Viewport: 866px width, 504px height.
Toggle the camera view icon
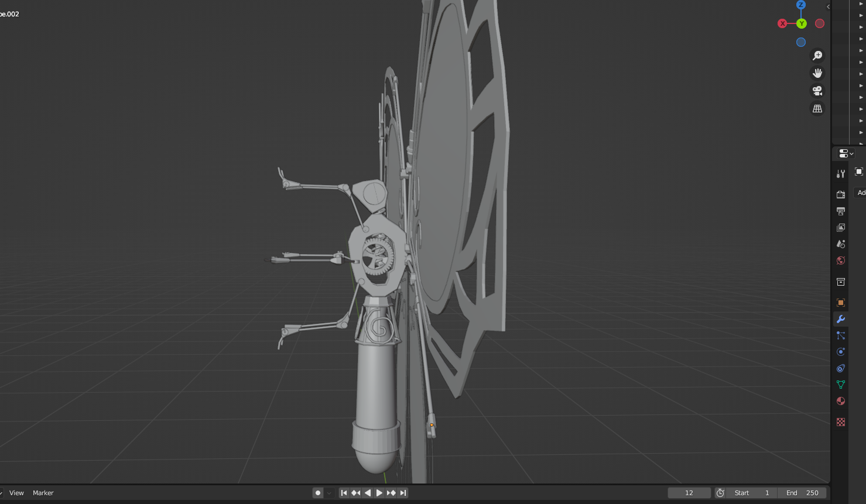817,91
